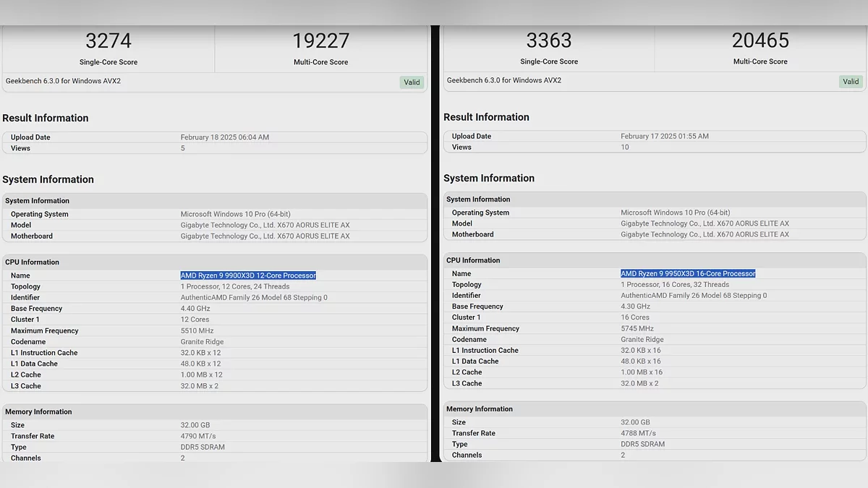868x488 pixels.
Task: Click maximum frequency 5510 MHz
Action: (x=197, y=330)
